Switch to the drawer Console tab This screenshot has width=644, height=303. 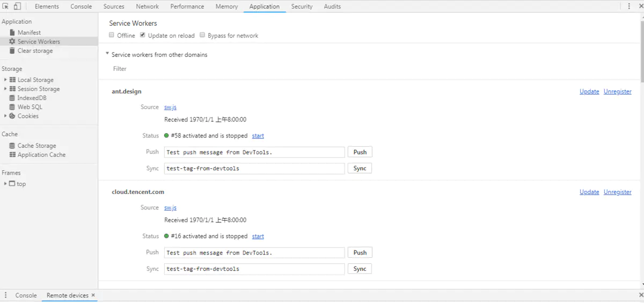tap(26, 295)
